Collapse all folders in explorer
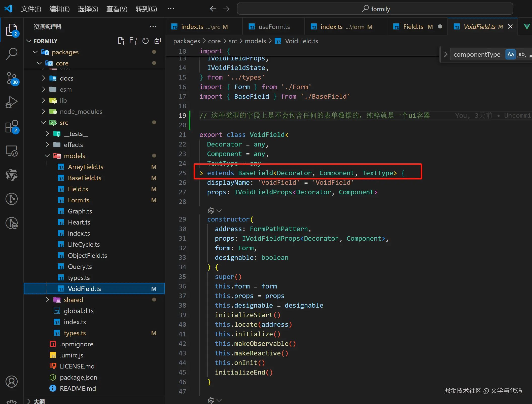 click(x=158, y=41)
